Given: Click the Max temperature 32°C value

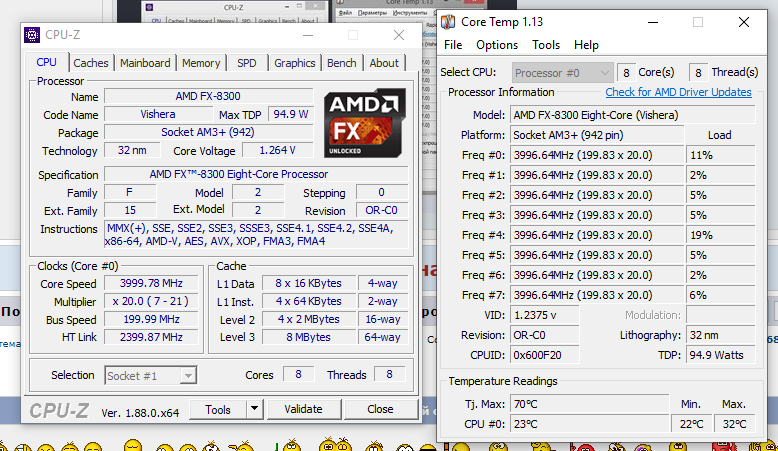Looking at the screenshot, I should (x=734, y=424).
